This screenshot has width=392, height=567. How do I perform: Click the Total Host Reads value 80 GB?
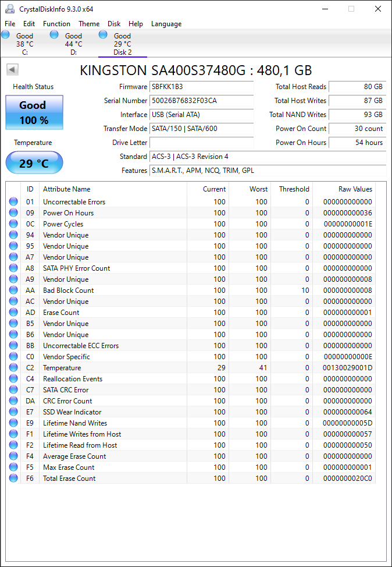click(357, 87)
